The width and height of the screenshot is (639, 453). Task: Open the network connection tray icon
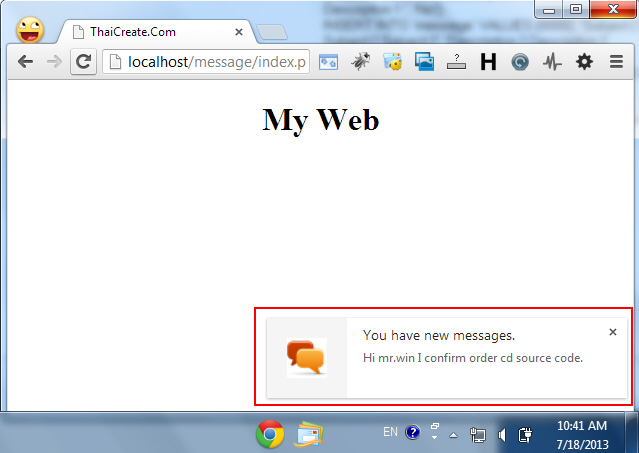[x=478, y=435]
